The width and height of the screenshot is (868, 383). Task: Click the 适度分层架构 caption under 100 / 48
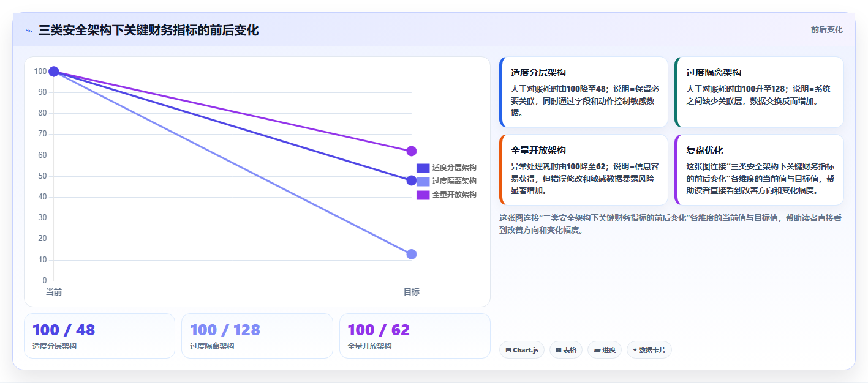pyautogui.click(x=55, y=346)
